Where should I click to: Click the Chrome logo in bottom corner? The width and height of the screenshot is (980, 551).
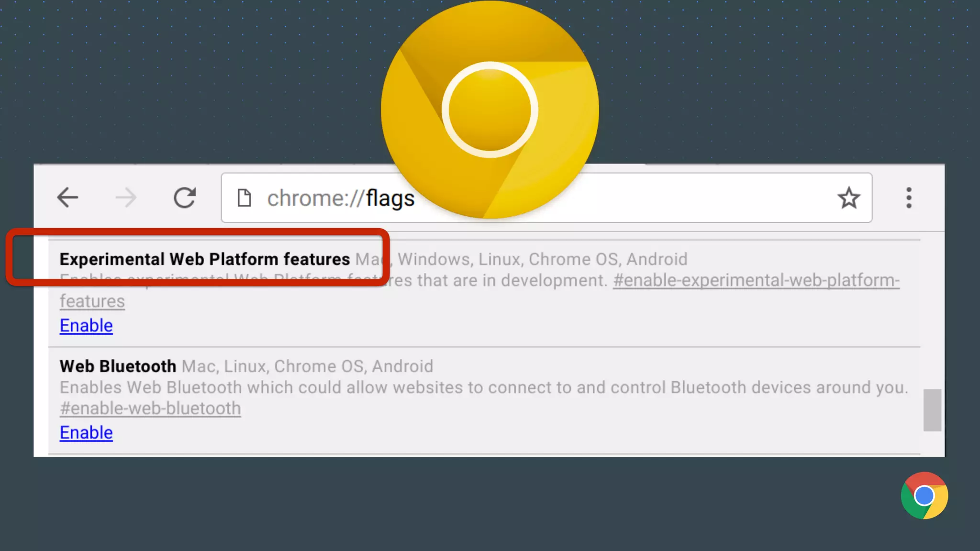[x=924, y=496]
